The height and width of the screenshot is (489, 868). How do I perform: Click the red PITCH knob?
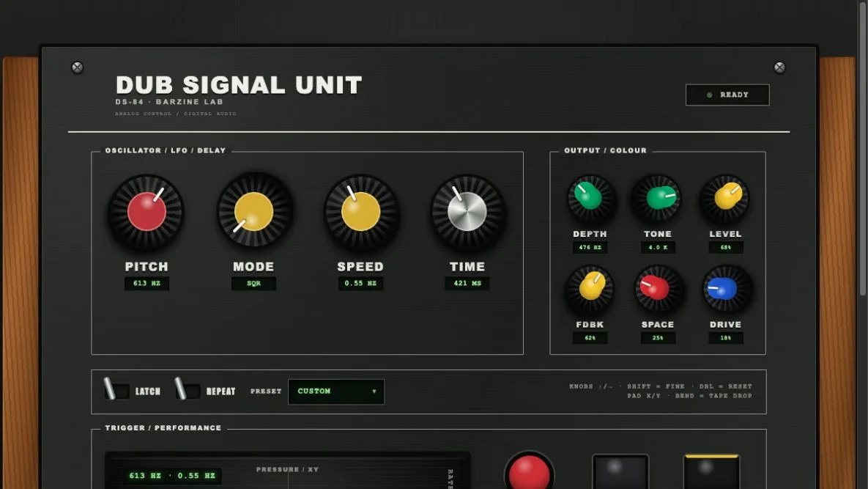[146, 212]
